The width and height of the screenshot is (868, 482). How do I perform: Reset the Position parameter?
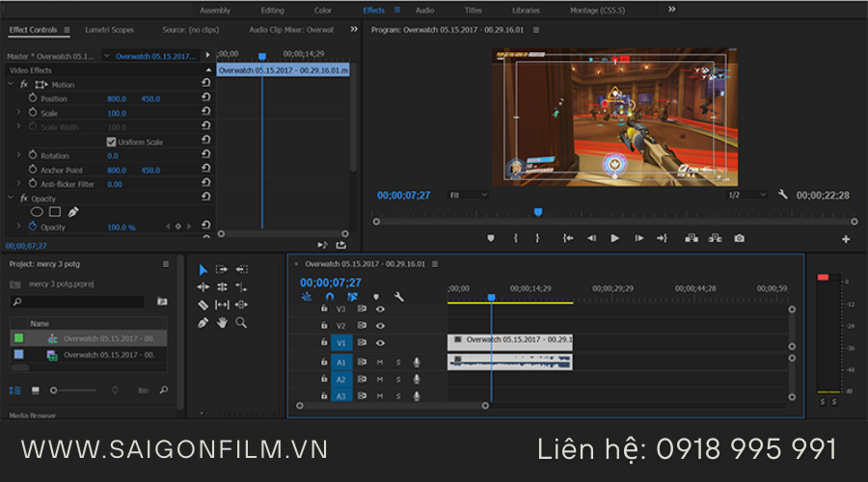pos(205,98)
